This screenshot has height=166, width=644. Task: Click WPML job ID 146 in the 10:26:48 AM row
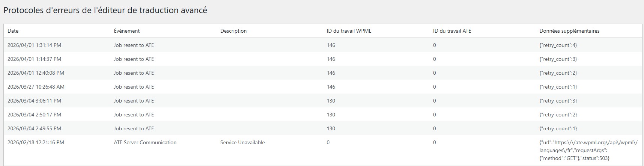click(x=331, y=87)
